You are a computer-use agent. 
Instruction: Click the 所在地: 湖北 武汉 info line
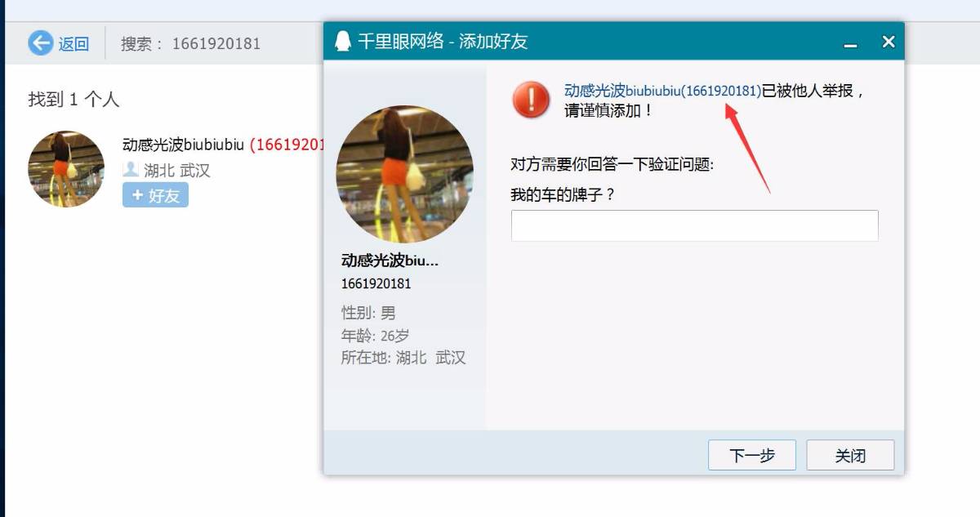point(403,358)
